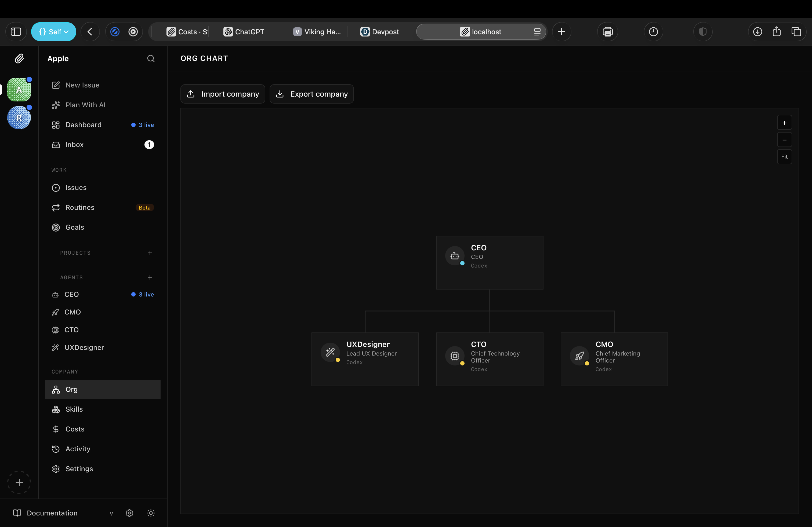Select the green A company avatar
The width and height of the screenshot is (812, 527).
pos(19,90)
